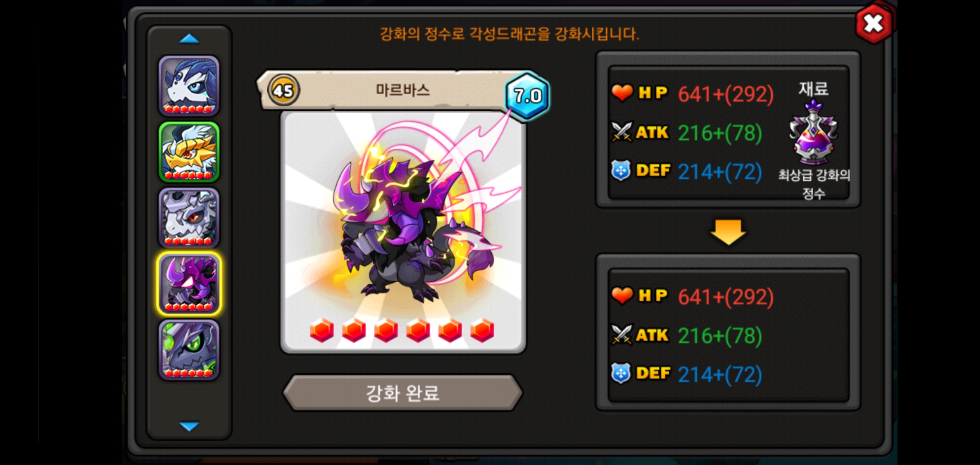Tap the heart HP icon in the top stats
The height and width of the screenshot is (465, 980).
tap(622, 93)
